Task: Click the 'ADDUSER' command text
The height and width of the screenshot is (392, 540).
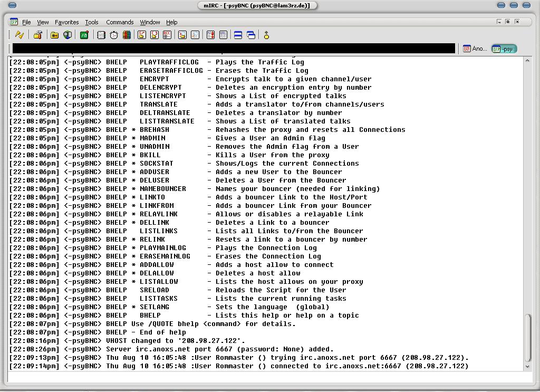Action: pyautogui.click(x=155, y=172)
